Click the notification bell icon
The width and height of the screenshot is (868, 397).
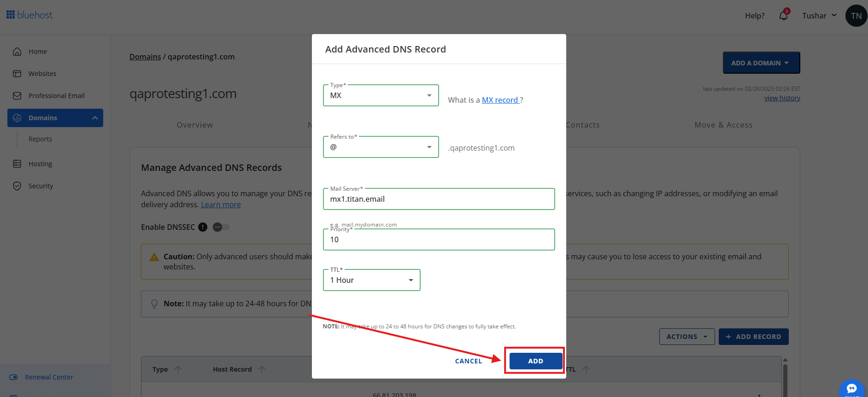(783, 15)
